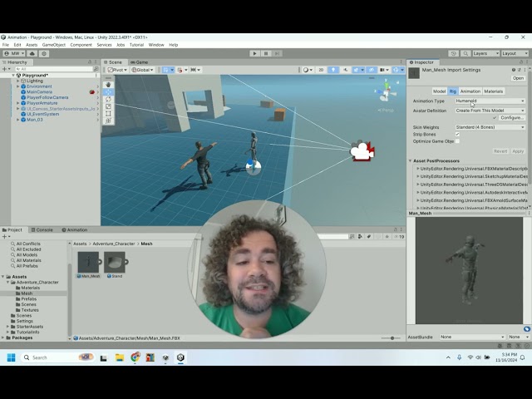Open the Edit menu
The width and height of the screenshot is (532, 399).
(17, 45)
